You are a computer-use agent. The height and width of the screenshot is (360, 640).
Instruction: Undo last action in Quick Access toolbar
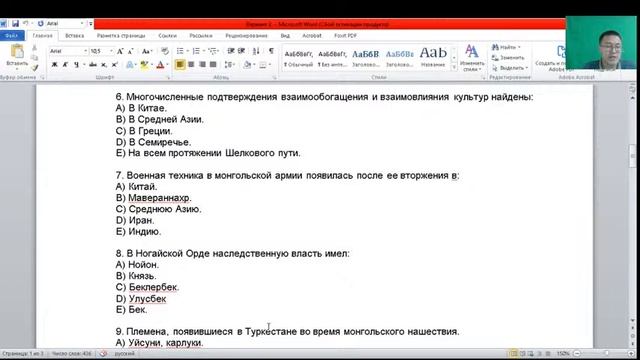point(25,24)
